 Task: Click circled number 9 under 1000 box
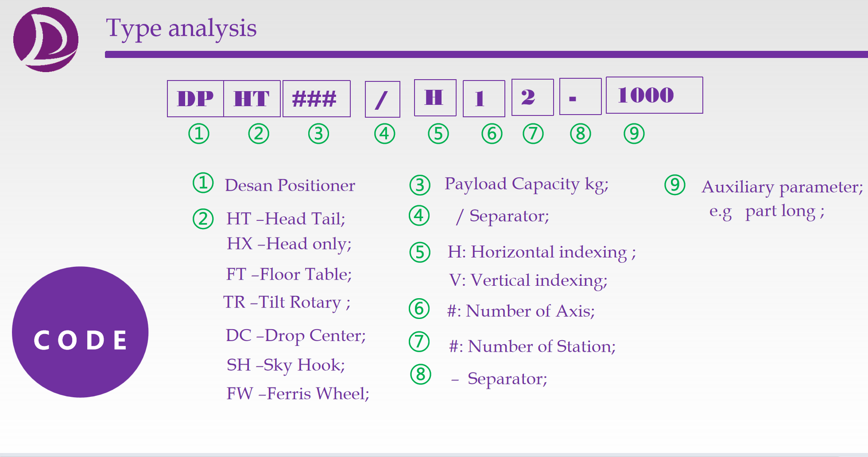click(634, 134)
